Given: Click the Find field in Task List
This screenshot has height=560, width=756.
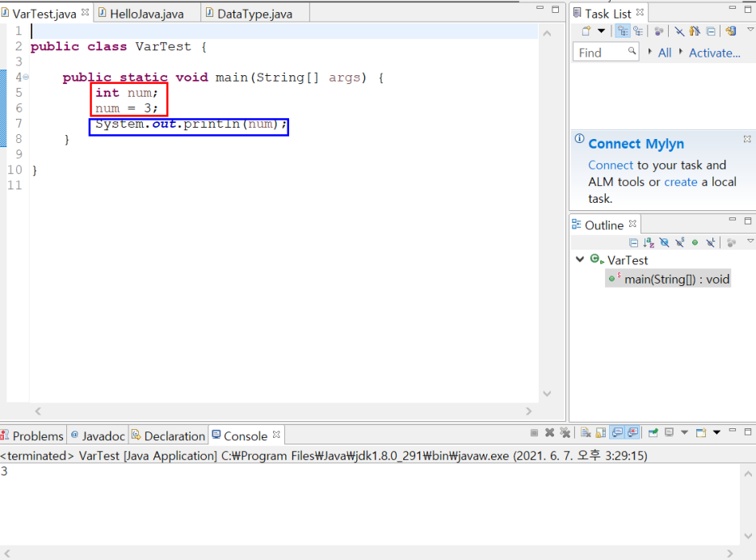Looking at the screenshot, I should point(606,52).
